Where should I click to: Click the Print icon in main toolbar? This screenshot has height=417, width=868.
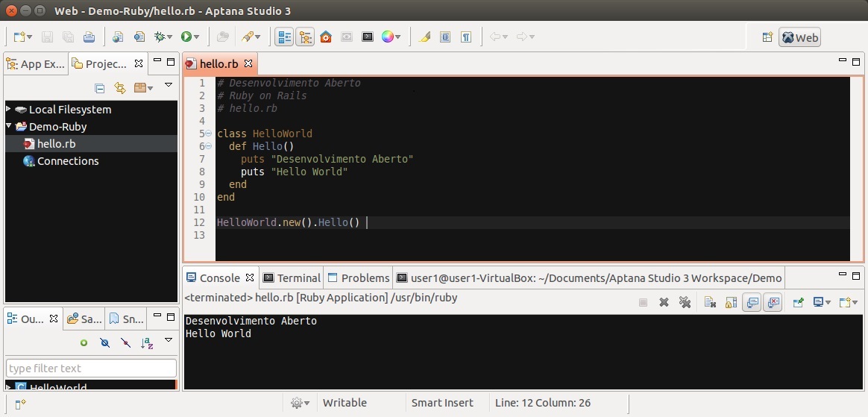pyautogui.click(x=89, y=37)
